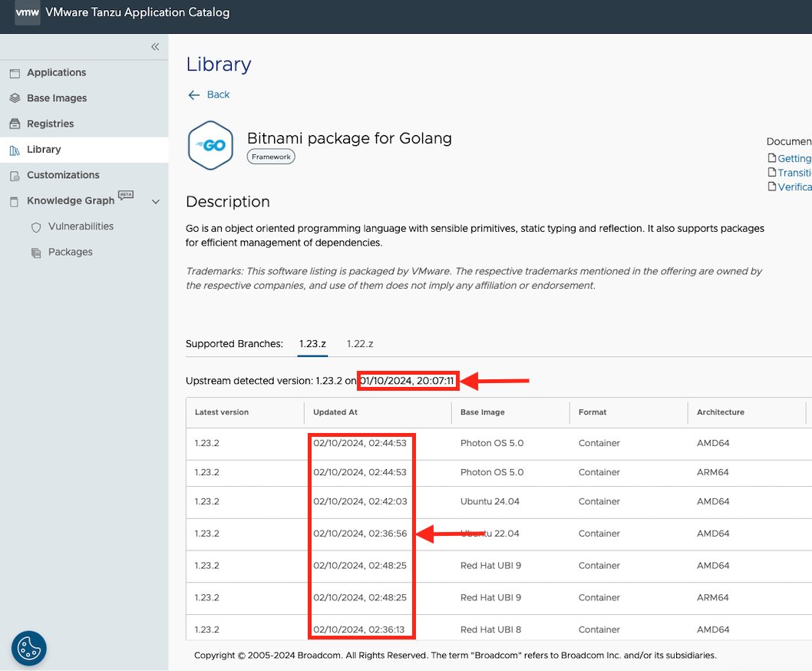Click the Customizations sidebar icon

point(15,176)
